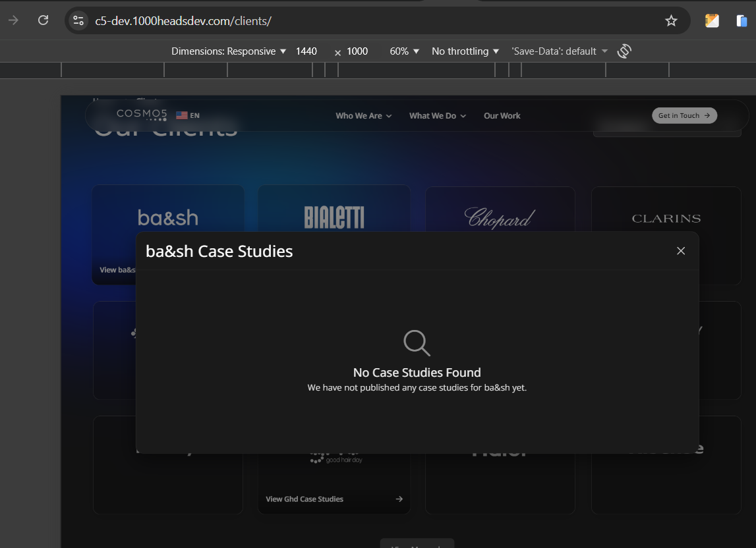Image resolution: width=756 pixels, height=548 pixels.
Task: Click the Get in Touch button
Action: [684, 116]
